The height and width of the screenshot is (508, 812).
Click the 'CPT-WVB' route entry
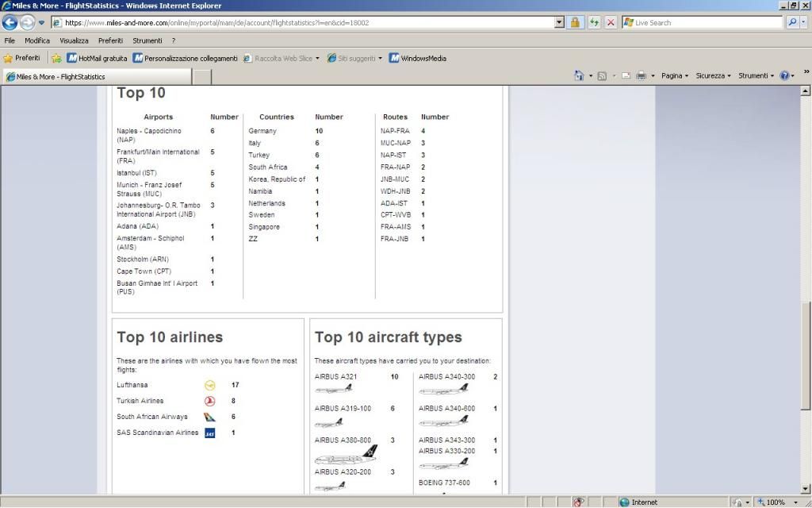[x=396, y=214]
